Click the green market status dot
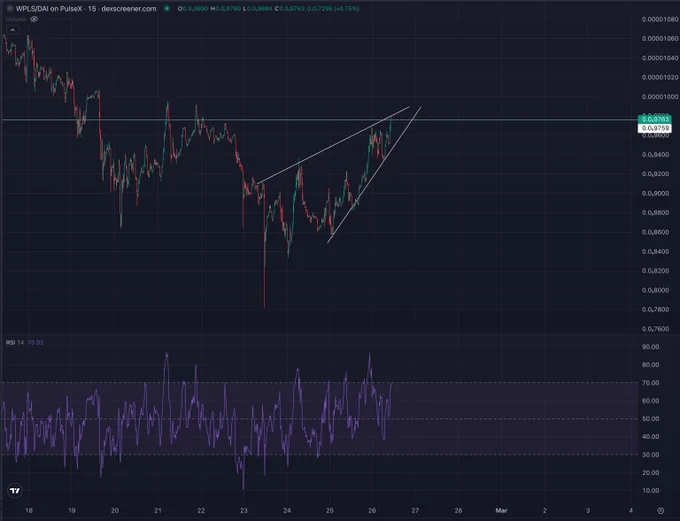 pos(167,8)
